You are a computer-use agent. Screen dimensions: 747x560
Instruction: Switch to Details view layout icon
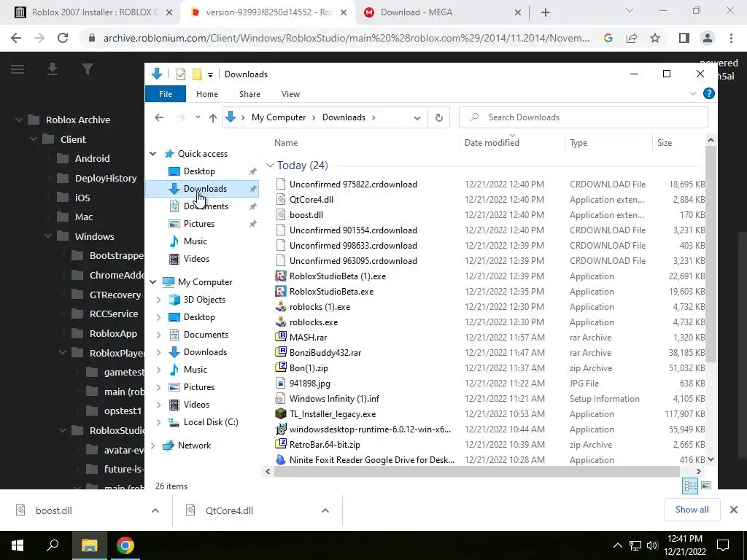690,486
